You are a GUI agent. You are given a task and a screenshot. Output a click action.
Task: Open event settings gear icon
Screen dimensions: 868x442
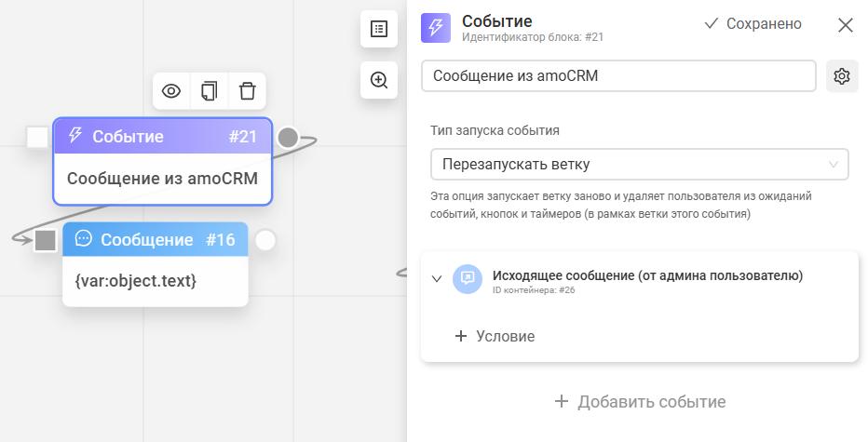[x=842, y=76]
